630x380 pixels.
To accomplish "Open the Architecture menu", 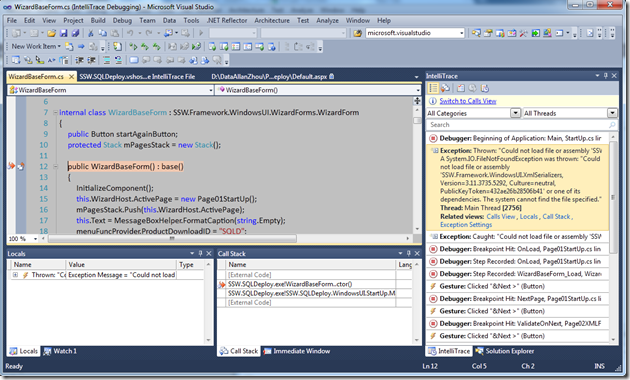I will click(x=272, y=20).
